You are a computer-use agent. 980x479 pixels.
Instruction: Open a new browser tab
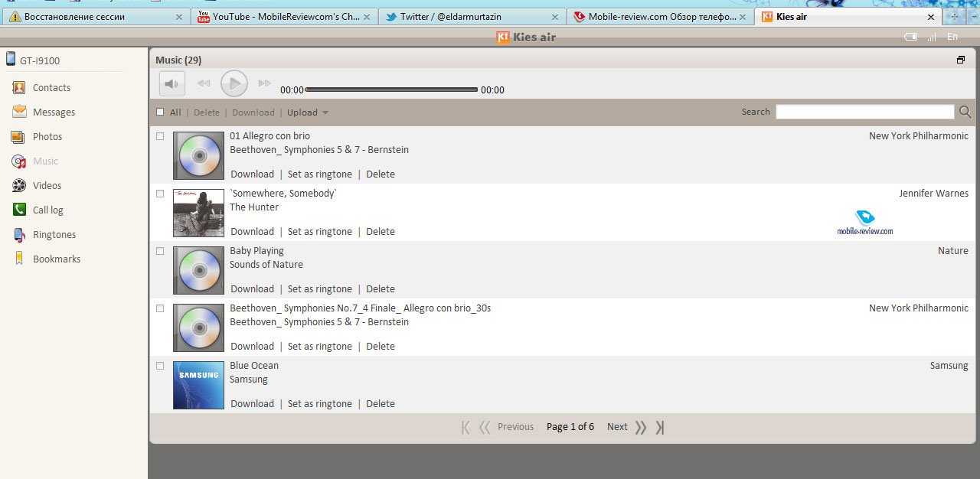954,16
